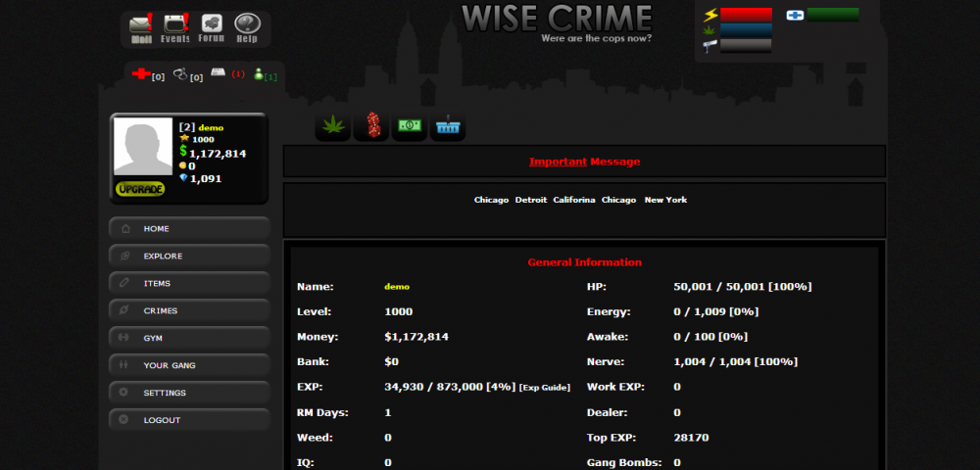Click the green online users icon
The width and height of the screenshot is (980, 470).
click(259, 74)
